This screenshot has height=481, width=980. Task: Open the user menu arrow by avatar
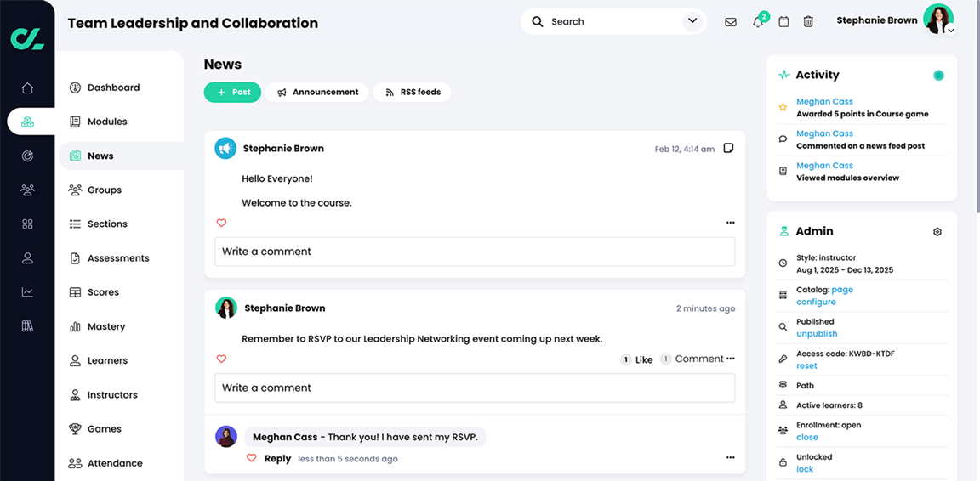pyautogui.click(x=950, y=30)
